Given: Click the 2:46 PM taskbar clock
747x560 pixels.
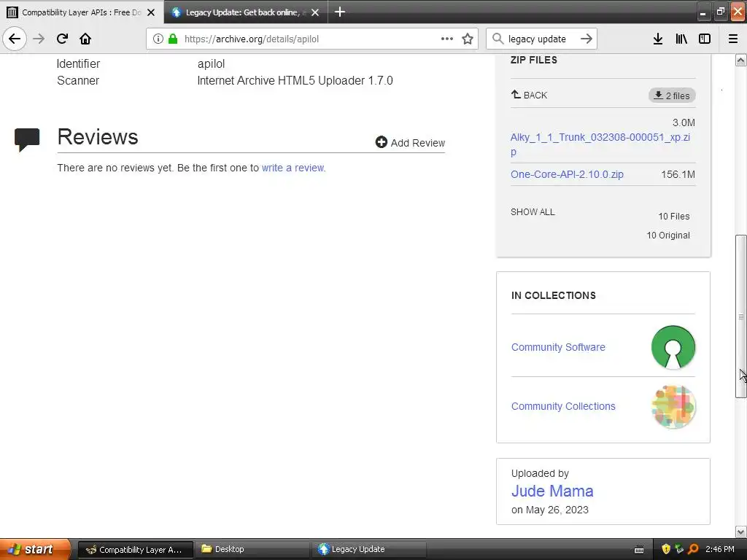Looking at the screenshot, I should pos(719,549).
